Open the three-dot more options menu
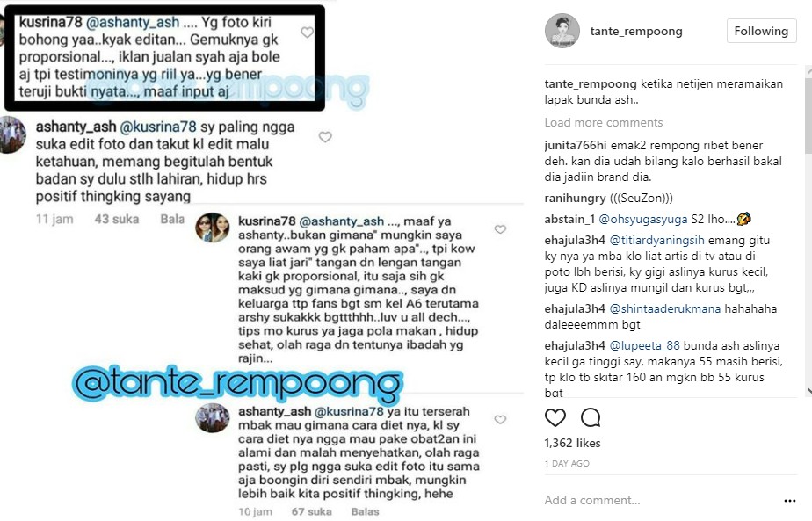 (x=790, y=501)
